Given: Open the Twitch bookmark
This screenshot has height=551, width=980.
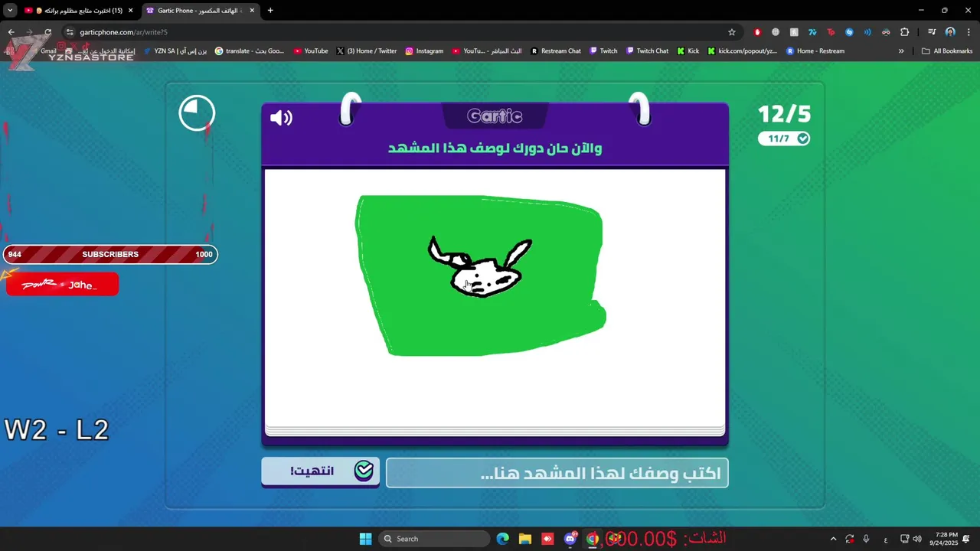Looking at the screenshot, I should click(x=603, y=51).
